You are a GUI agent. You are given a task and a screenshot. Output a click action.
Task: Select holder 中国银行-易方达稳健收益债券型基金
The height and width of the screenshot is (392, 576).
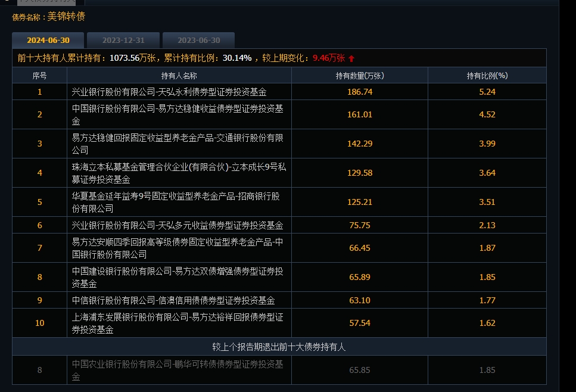point(178,114)
